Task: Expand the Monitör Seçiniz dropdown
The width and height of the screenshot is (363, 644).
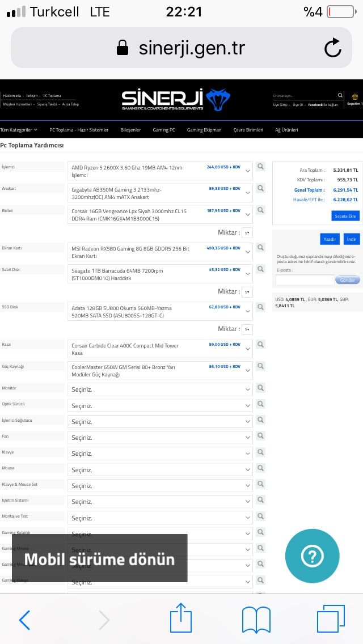Action: (x=160, y=389)
